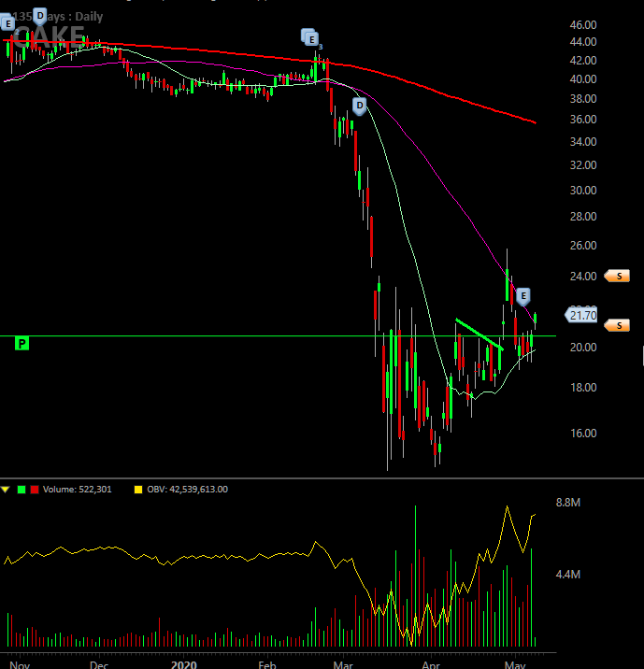Click the Feb date axis label
The image size is (644, 669).
point(267,664)
